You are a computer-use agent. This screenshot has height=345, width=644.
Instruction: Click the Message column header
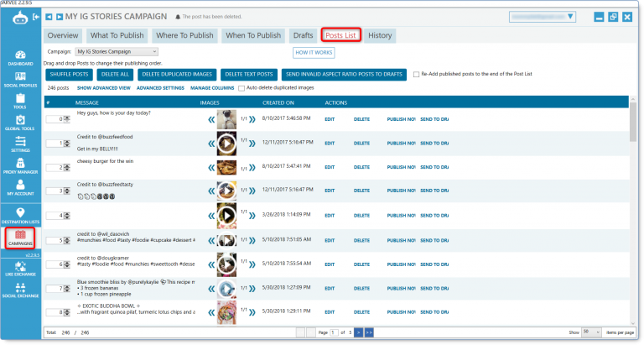(x=86, y=102)
